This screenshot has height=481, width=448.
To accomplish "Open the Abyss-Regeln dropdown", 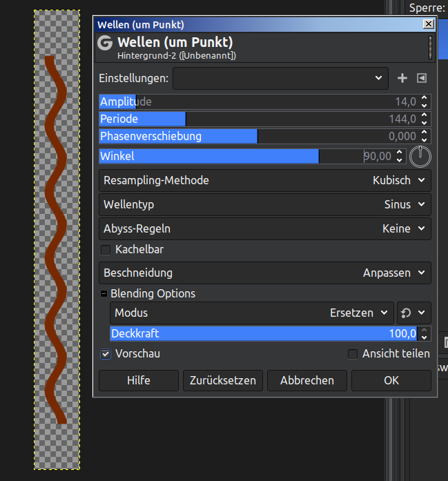I will point(265,228).
